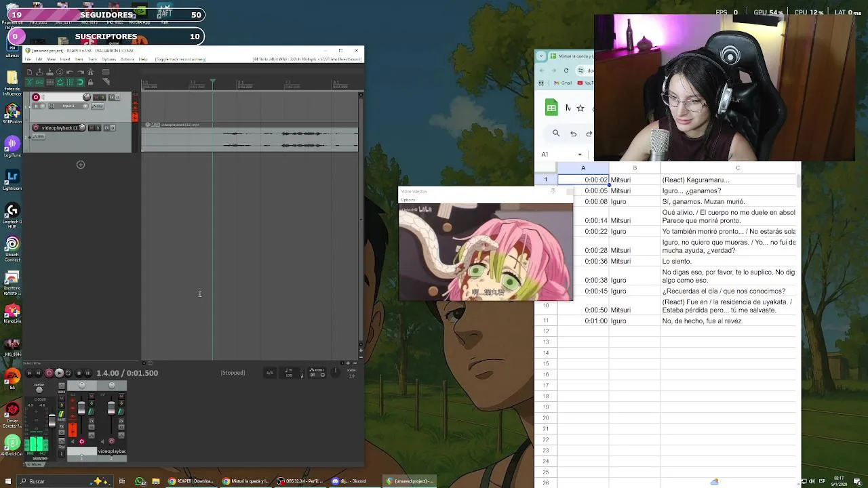
Task: Click undo icon in Sheets toolbar
Action: pos(573,134)
